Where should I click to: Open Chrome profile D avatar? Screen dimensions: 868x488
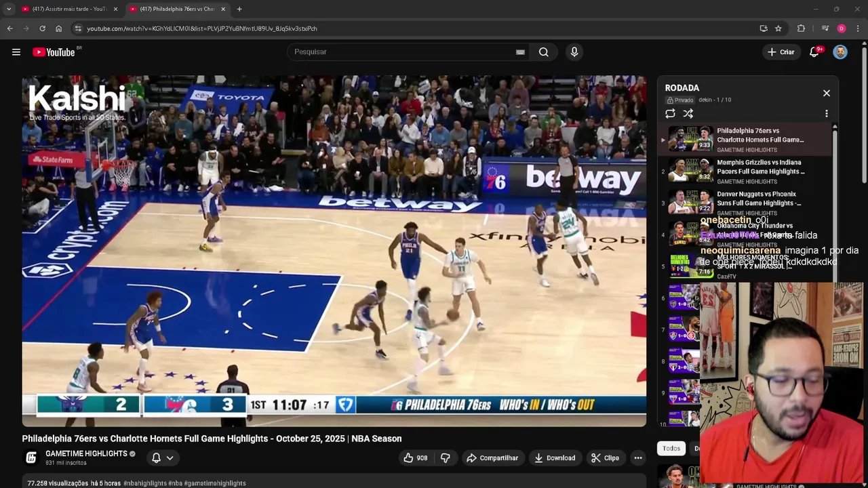coord(842,28)
